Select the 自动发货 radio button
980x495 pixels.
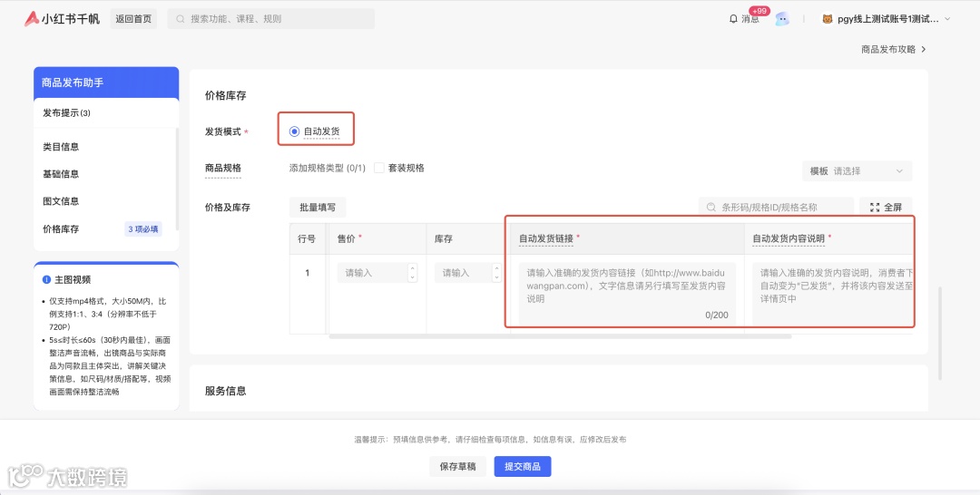click(x=294, y=131)
